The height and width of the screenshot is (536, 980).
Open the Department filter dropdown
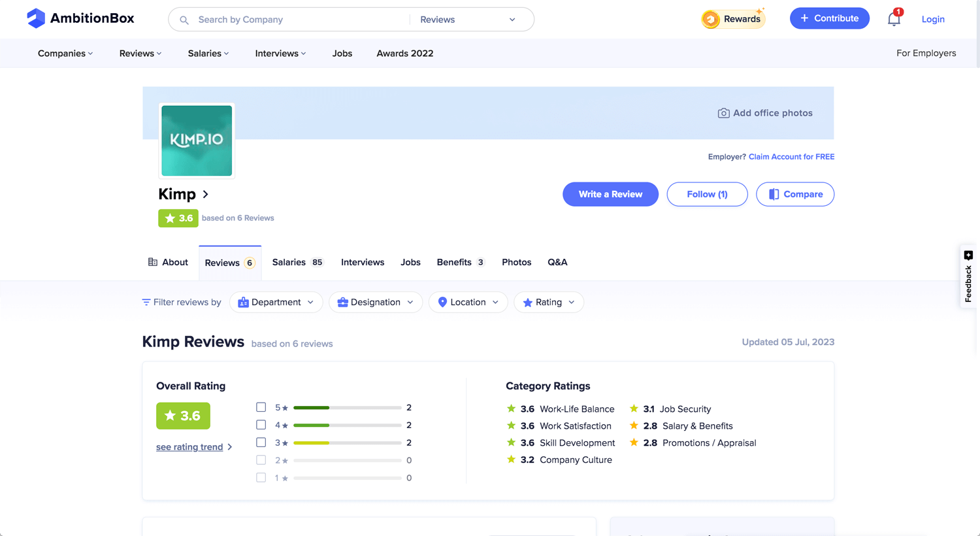pyautogui.click(x=276, y=302)
